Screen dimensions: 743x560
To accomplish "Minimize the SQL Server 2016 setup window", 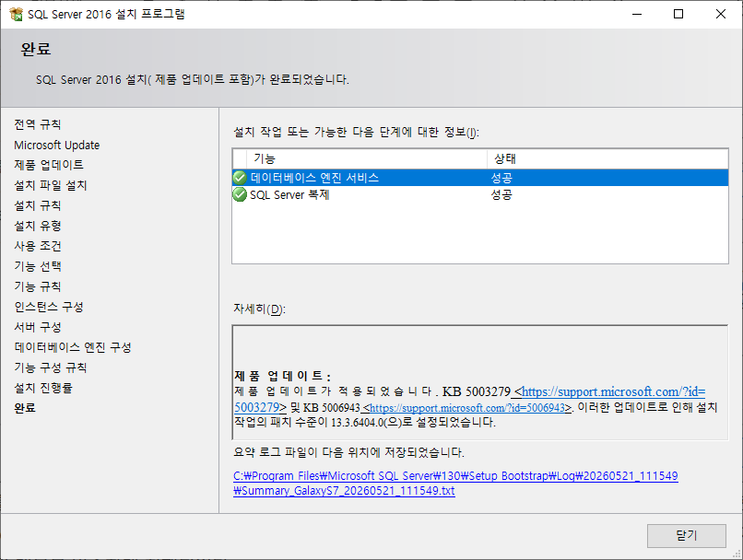I will (x=637, y=14).
